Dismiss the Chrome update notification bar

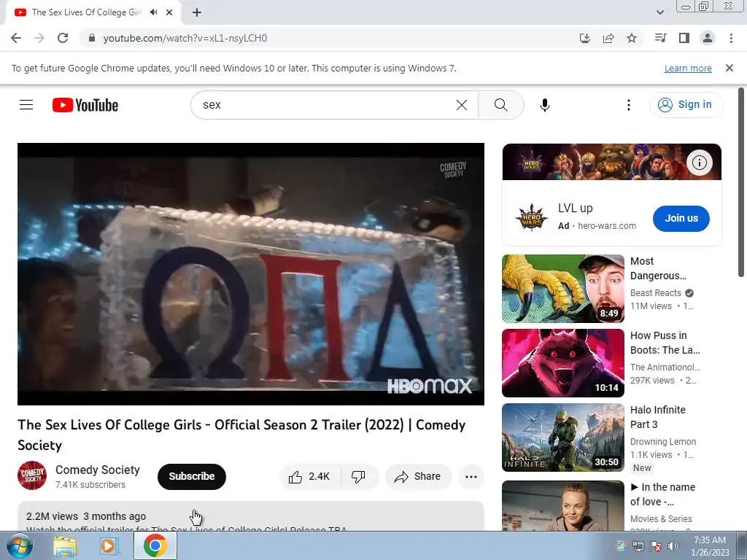point(729,68)
